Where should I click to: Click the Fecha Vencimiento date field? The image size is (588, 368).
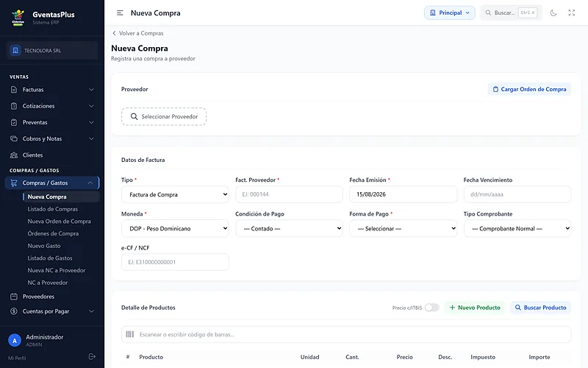click(x=517, y=194)
